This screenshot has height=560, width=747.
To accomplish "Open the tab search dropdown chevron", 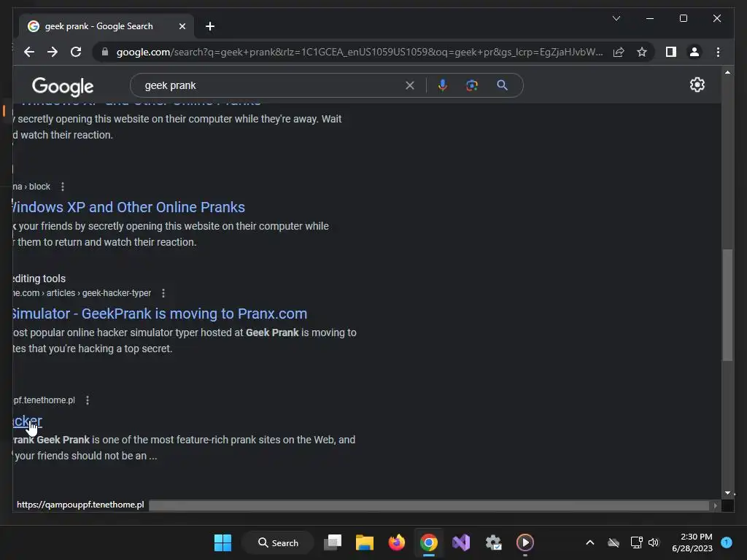I will (x=616, y=18).
